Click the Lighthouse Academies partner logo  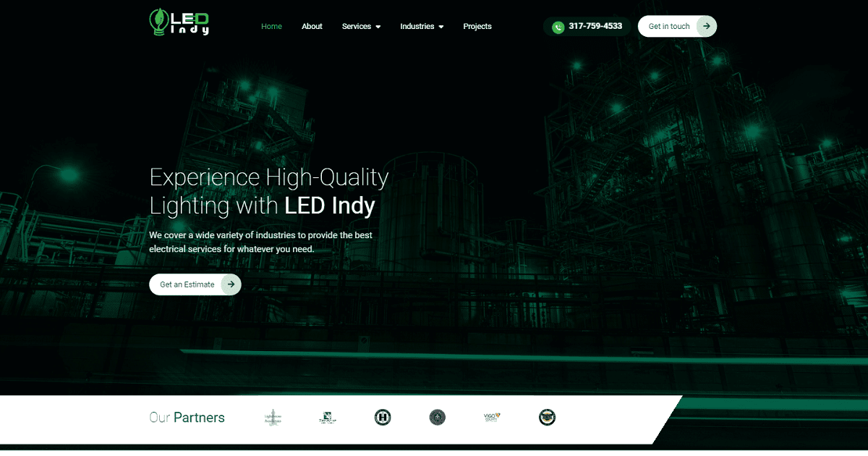pos(273,417)
